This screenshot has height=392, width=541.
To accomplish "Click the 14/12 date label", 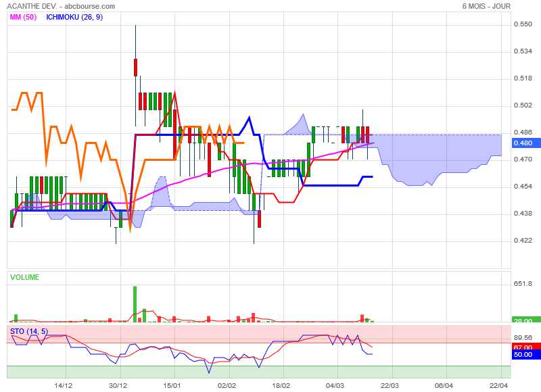I will [64, 385].
